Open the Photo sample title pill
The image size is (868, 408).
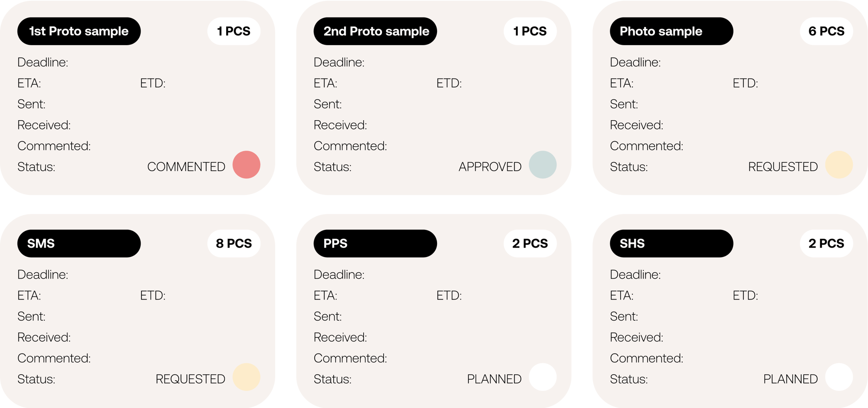(x=671, y=31)
